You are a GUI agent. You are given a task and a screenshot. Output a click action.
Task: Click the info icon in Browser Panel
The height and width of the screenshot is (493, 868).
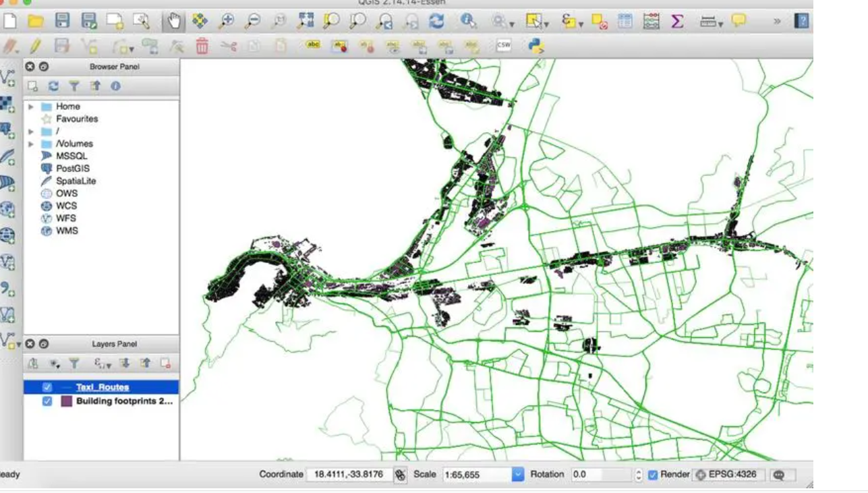pos(115,86)
